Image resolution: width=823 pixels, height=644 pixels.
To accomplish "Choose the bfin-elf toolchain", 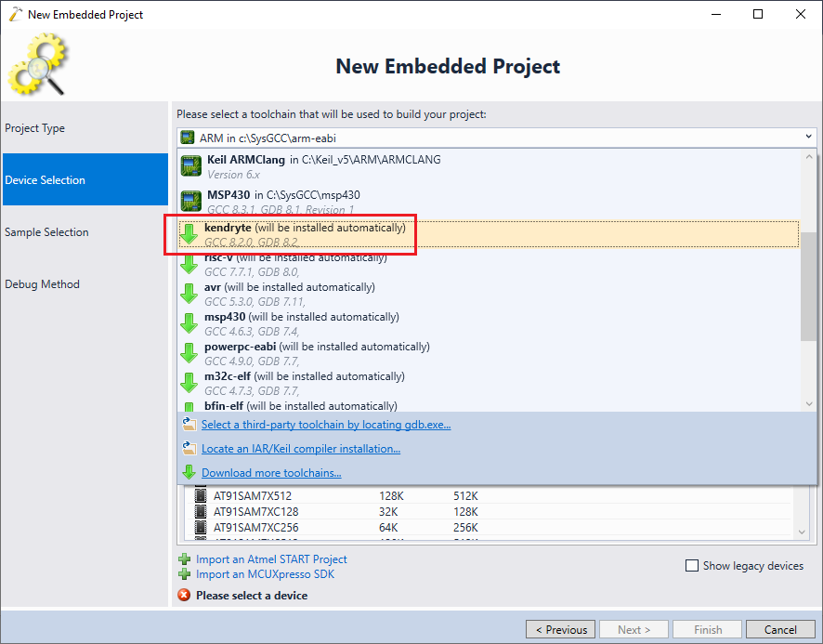I will (490, 406).
